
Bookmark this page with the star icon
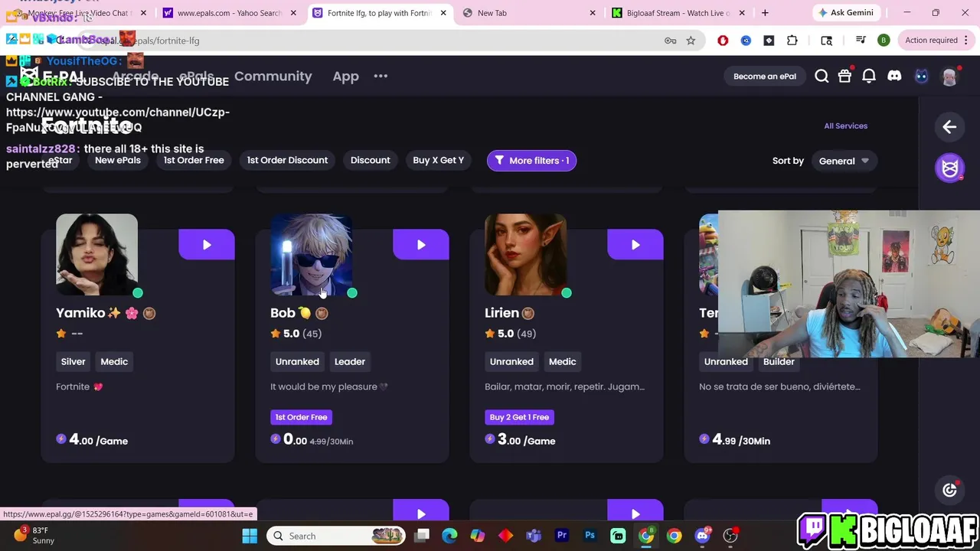click(691, 41)
